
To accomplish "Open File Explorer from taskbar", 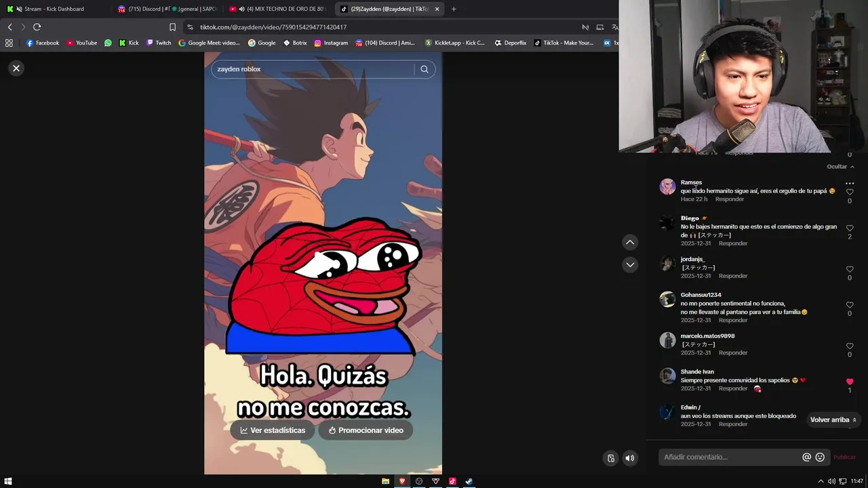I will coord(385,481).
